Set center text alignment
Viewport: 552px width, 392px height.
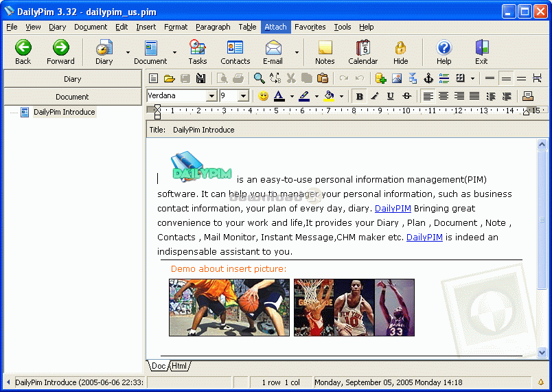(x=444, y=95)
